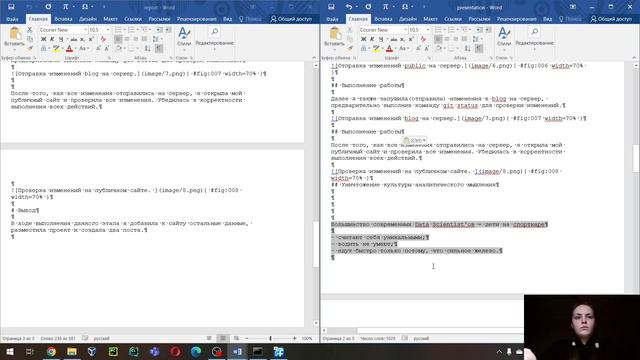Switch to Read Mode in report status bar

click(x=209, y=338)
